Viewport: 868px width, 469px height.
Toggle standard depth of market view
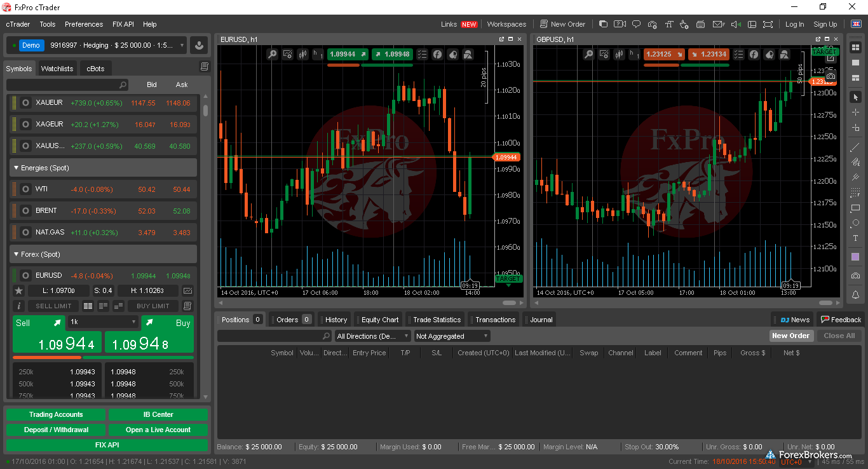tap(88, 306)
